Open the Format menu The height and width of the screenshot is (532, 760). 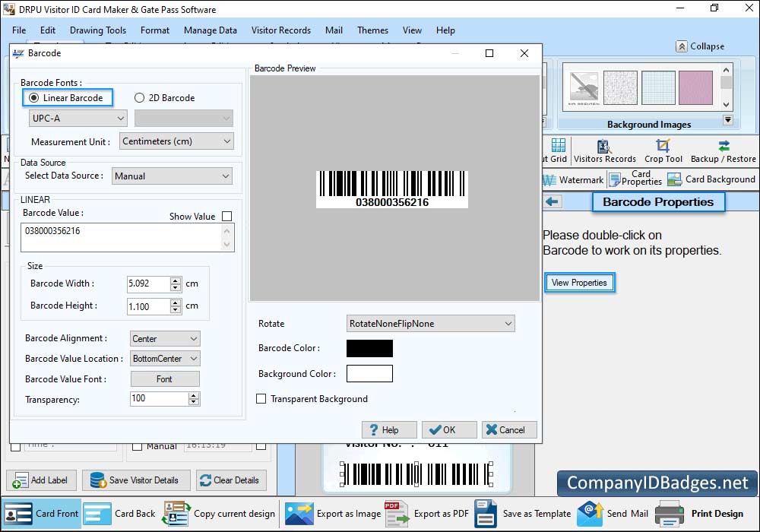pos(154,30)
